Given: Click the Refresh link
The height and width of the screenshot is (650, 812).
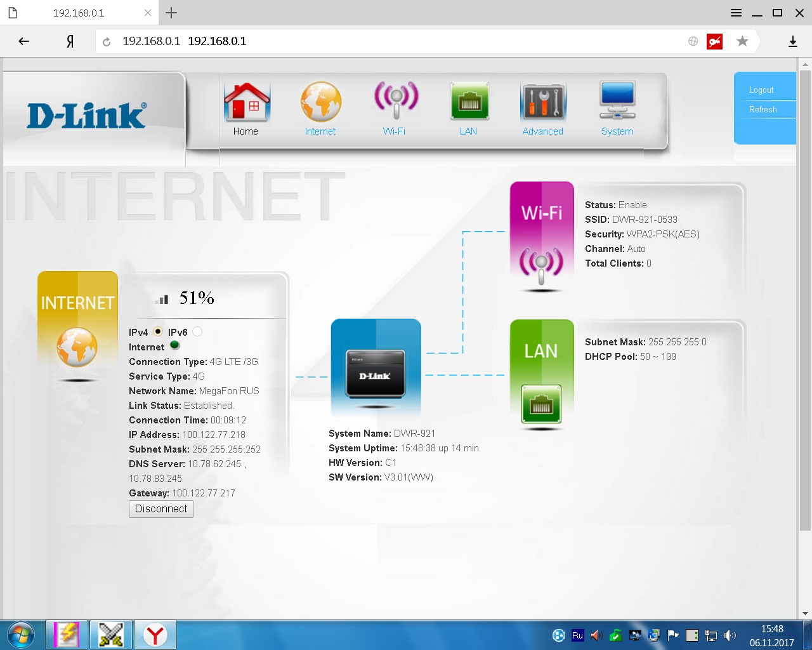Looking at the screenshot, I should (x=763, y=110).
